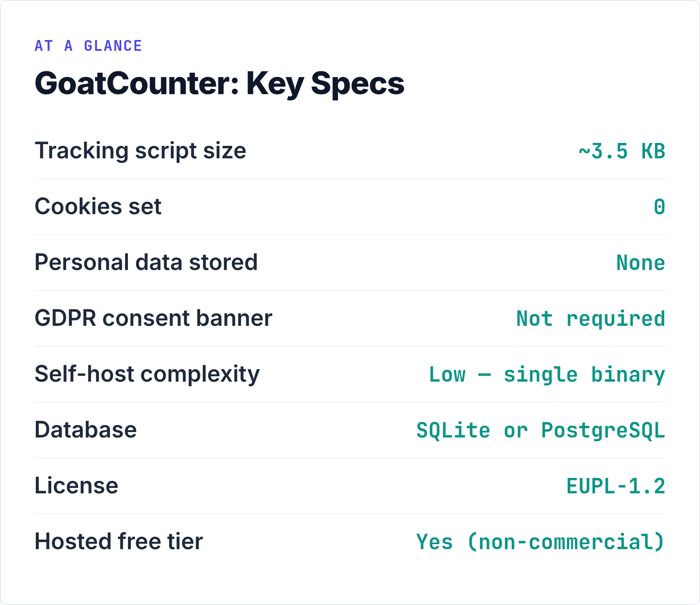The height and width of the screenshot is (605, 700).
Task: Click the 'GoatCounter: Key Specs' heading
Action: click(x=220, y=84)
